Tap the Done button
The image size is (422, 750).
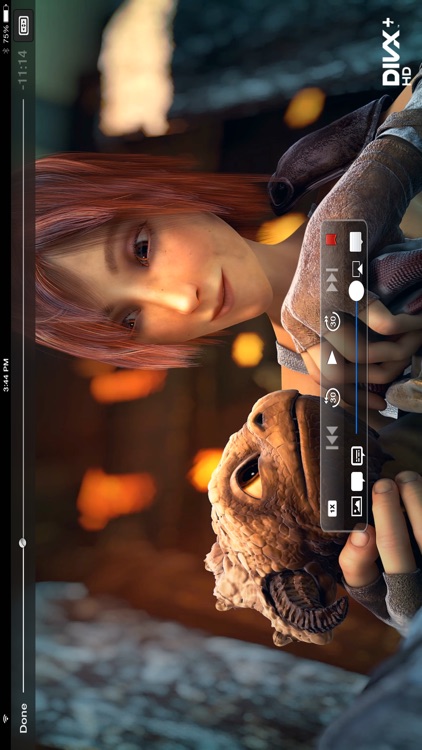pos(23,718)
